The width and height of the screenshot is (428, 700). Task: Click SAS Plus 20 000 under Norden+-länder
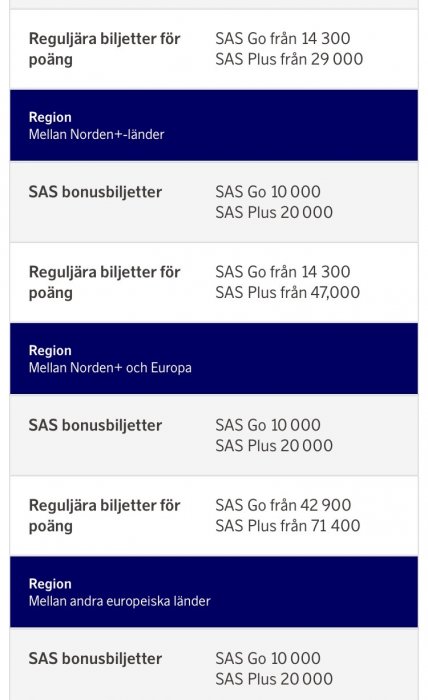(274, 212)
